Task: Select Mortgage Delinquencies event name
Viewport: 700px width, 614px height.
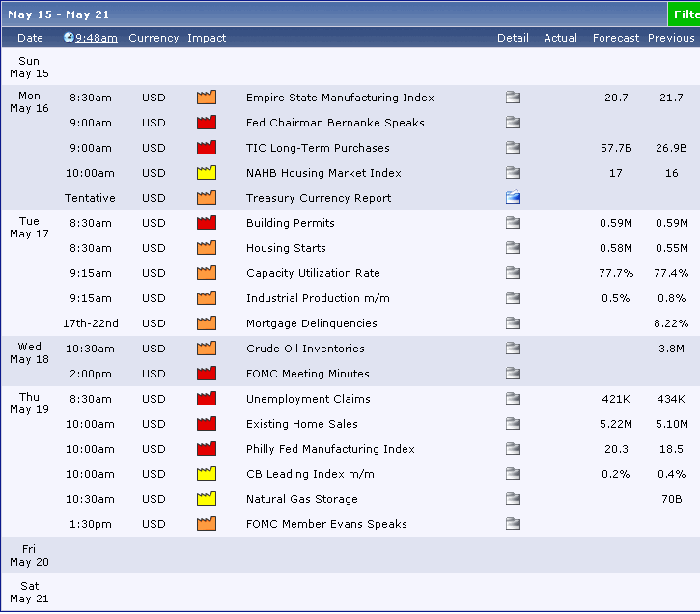Action: (312, 323)
